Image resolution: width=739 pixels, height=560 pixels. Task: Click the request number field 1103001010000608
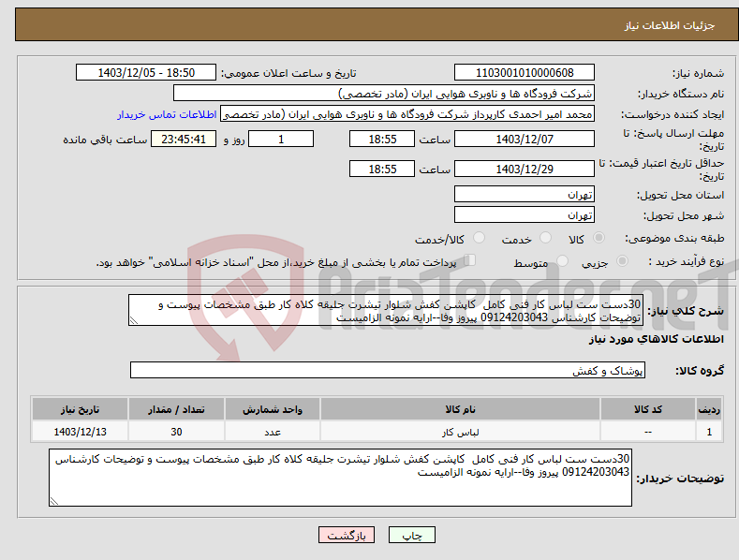pyautogui.click(x=525, y=73)
